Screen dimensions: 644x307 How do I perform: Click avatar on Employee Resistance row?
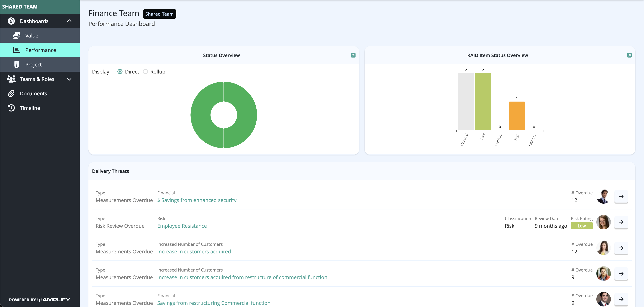point(603,222)
